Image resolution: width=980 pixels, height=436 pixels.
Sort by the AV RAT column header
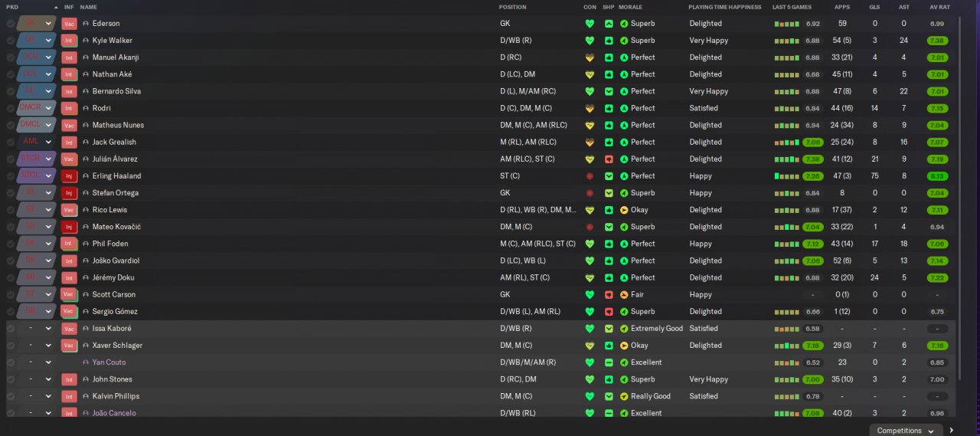[x=939, y=7]
